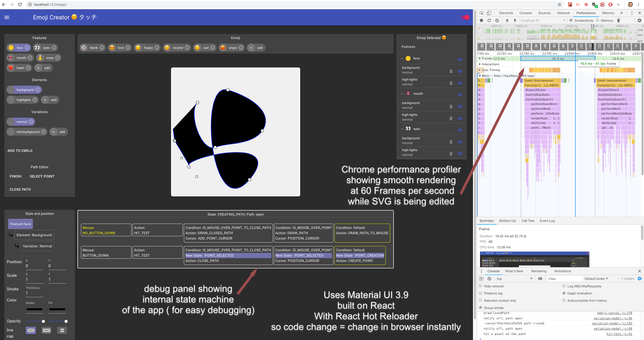Screen dimensions: 644x340
Task: Click the reload and profile icon
Action: 489,20
